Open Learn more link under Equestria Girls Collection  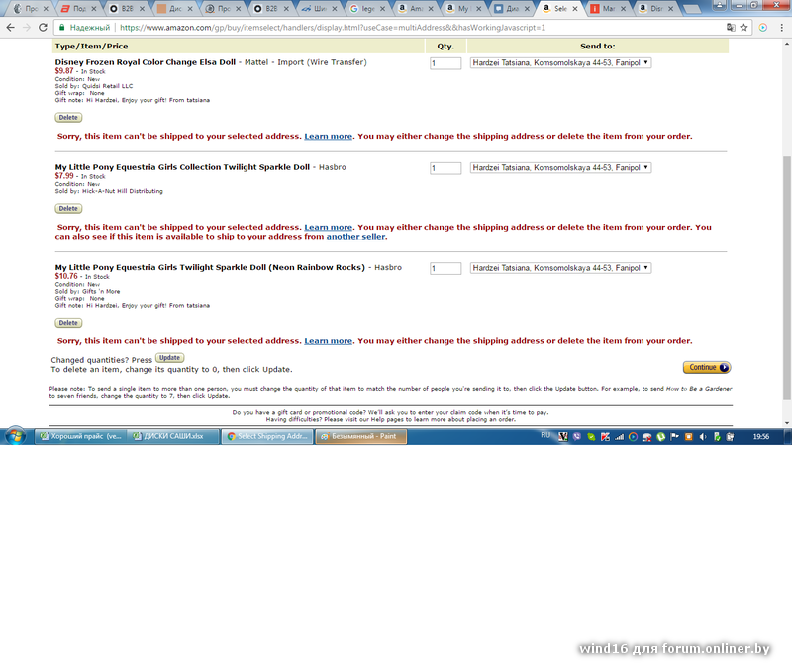(x=329, y=227)
